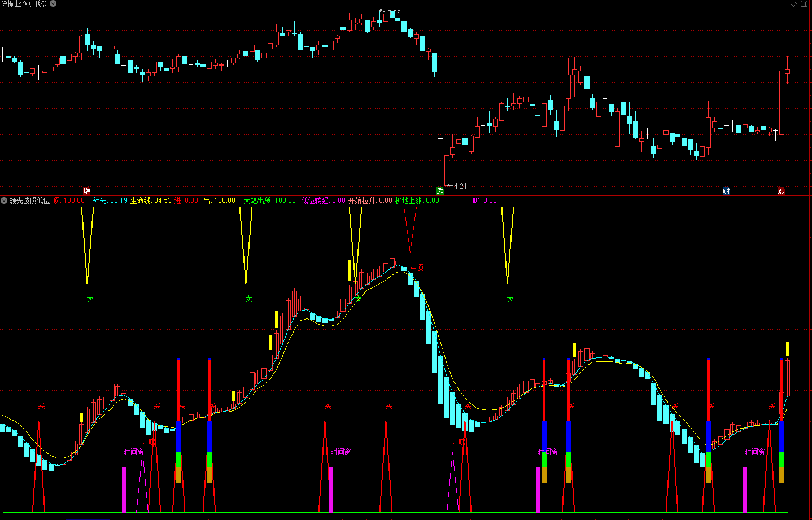Open the dropdown arrow beside 深振业A (日线)

(53, 3)
